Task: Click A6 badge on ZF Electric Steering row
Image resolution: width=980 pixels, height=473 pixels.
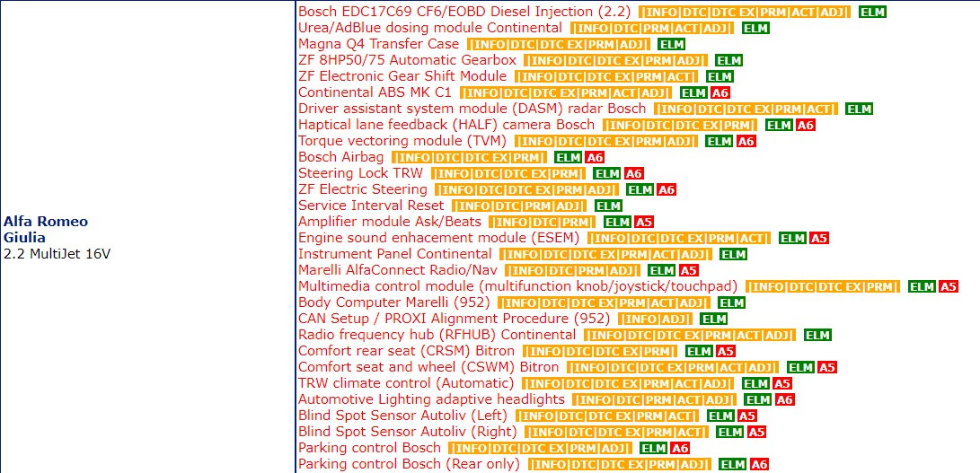Action: (x=667, y=190)
